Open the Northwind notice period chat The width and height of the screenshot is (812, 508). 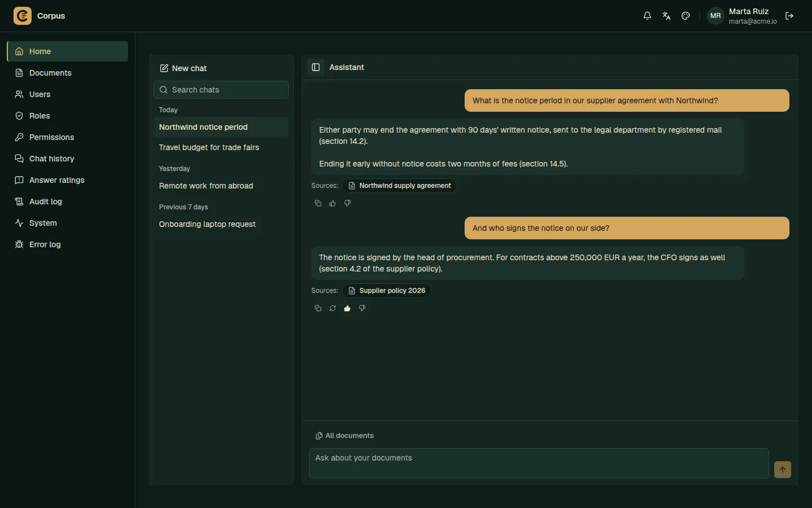point(221,127)
